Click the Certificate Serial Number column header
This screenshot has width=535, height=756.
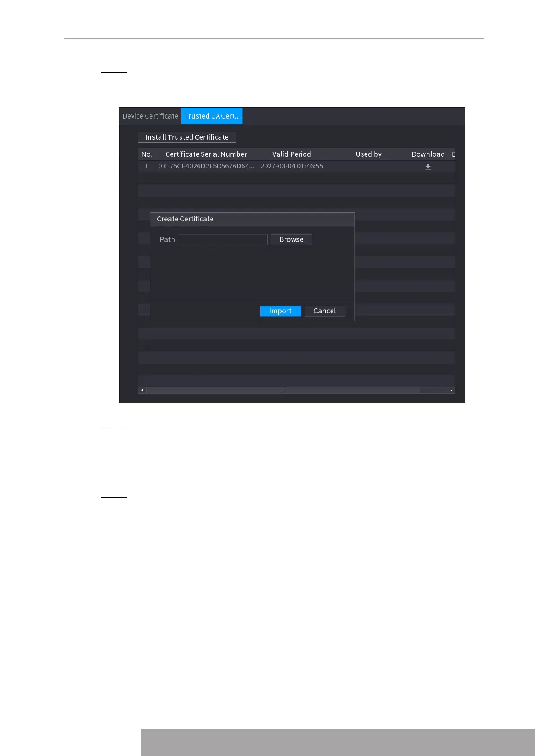coord(206,154)
